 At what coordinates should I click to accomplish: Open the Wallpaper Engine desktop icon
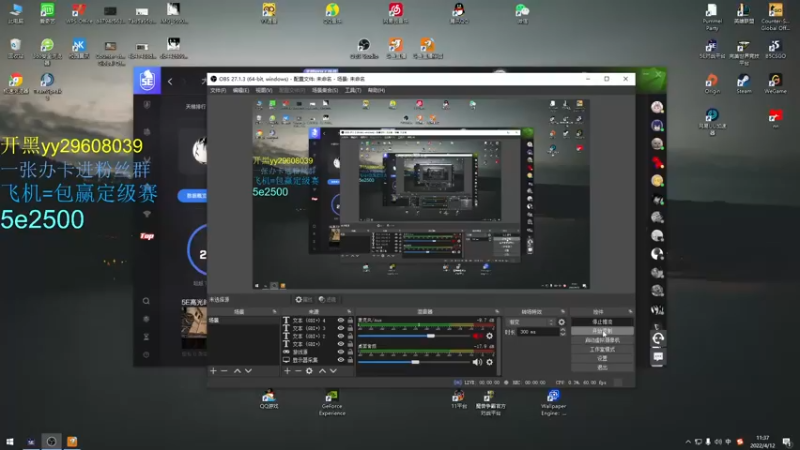(554, 403)
